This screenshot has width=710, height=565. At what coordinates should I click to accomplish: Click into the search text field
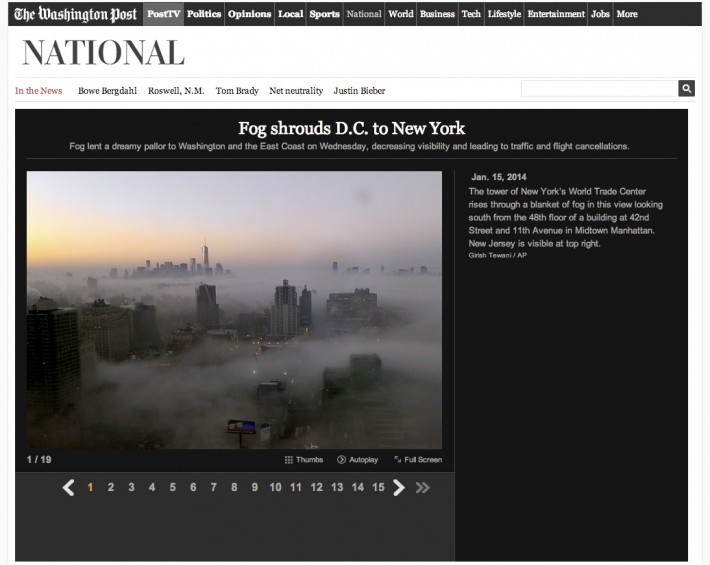[599, 89]
